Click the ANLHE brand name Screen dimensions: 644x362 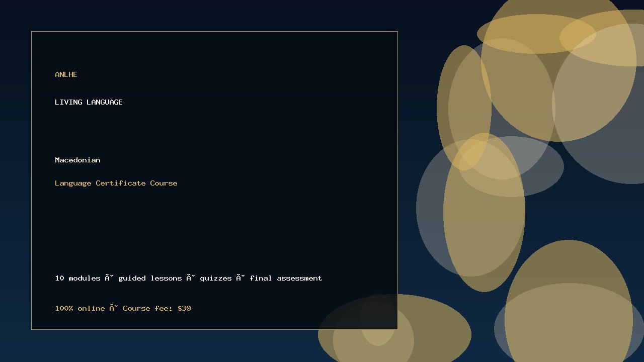(x=66, y=74)
